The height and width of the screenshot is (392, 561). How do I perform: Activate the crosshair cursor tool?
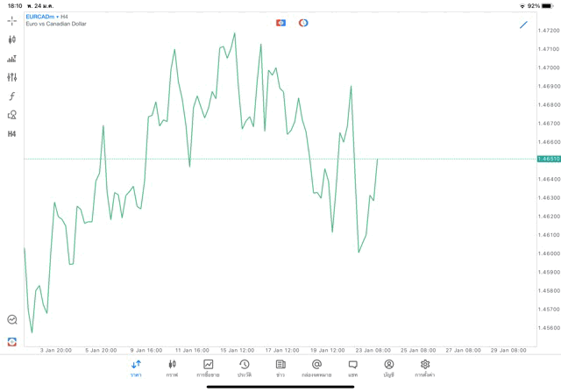(x=11, y=20)
